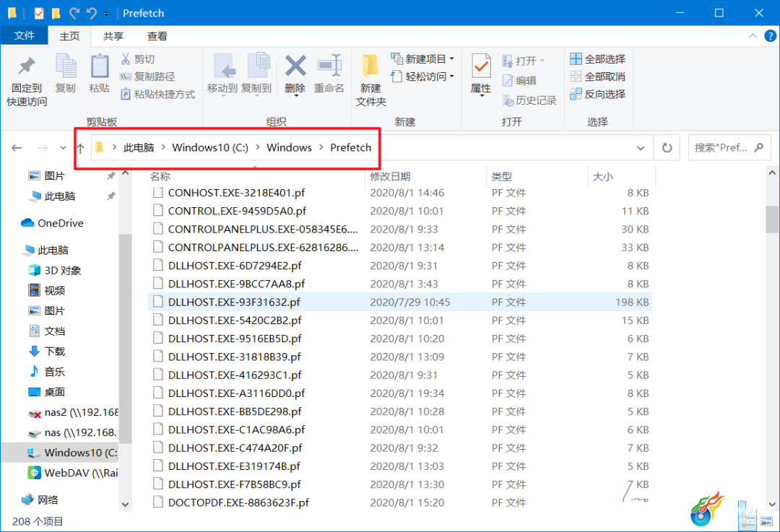Select the WebDAV network location
Screen dimensions: 780x532
(x=73, y=473)
